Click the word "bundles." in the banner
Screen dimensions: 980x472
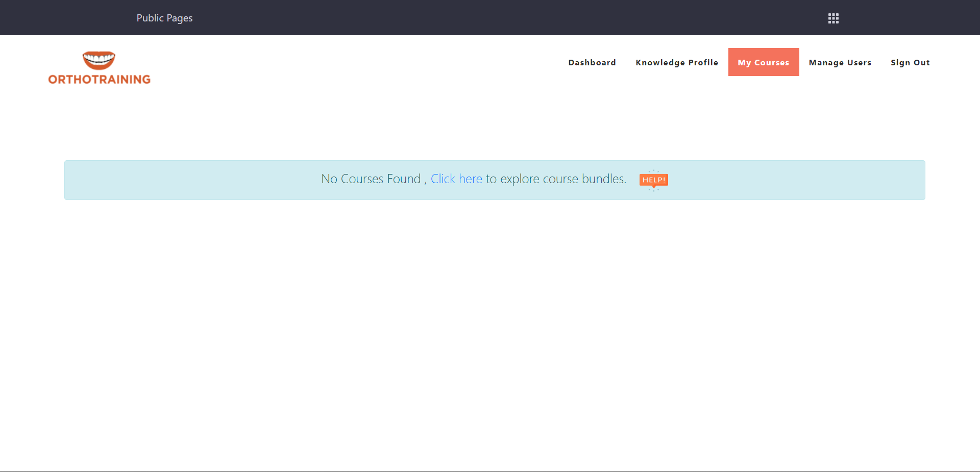pyautogui.click(x=604, y=179)
